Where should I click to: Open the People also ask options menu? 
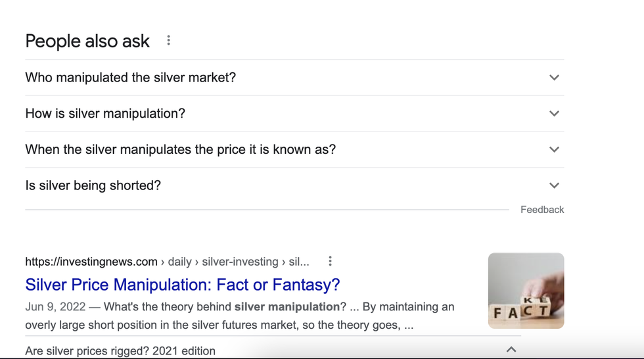168,41
